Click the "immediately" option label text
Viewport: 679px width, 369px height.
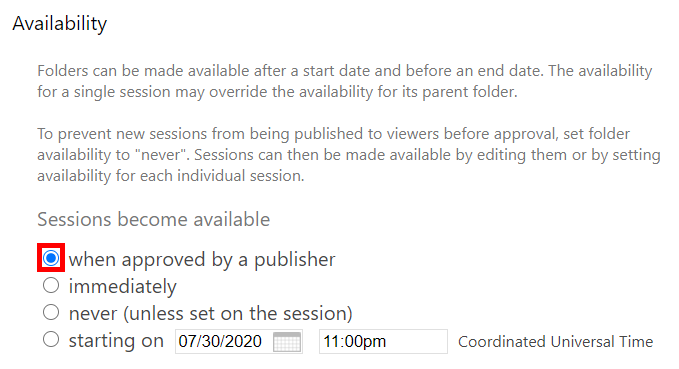coord(123,287)
